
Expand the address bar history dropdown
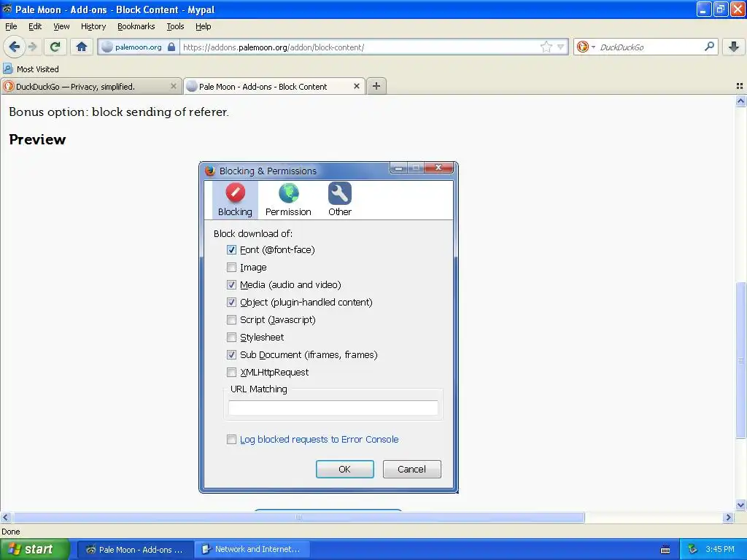561,47
